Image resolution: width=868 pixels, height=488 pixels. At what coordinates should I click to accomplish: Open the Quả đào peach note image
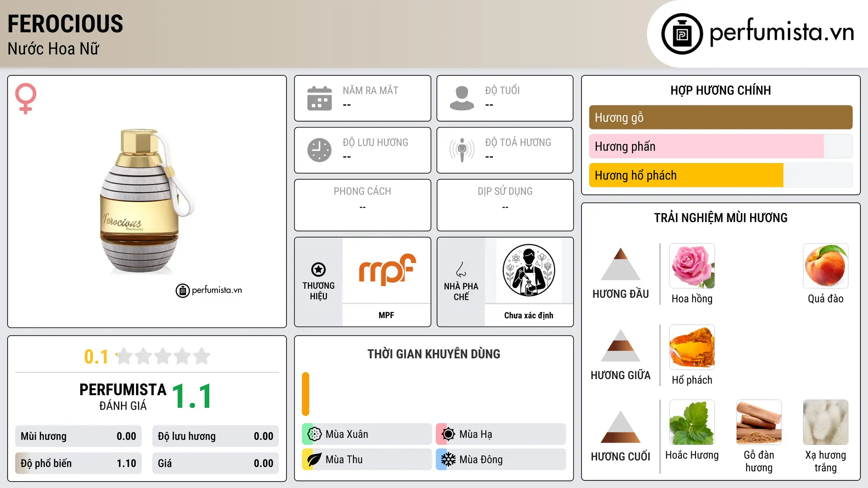point(826,266)
